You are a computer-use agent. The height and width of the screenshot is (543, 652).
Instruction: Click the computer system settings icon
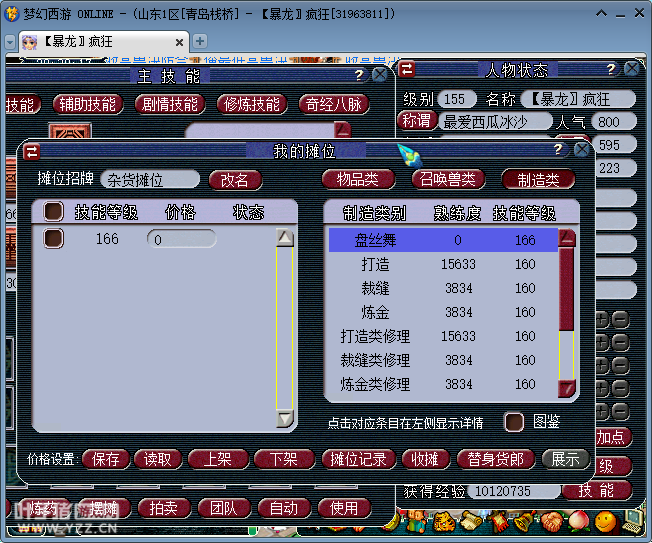click(x=632, y=521)
